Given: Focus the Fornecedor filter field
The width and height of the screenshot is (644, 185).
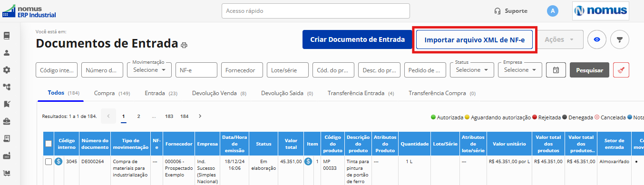Looking at the screenshot, I should 242,70.
